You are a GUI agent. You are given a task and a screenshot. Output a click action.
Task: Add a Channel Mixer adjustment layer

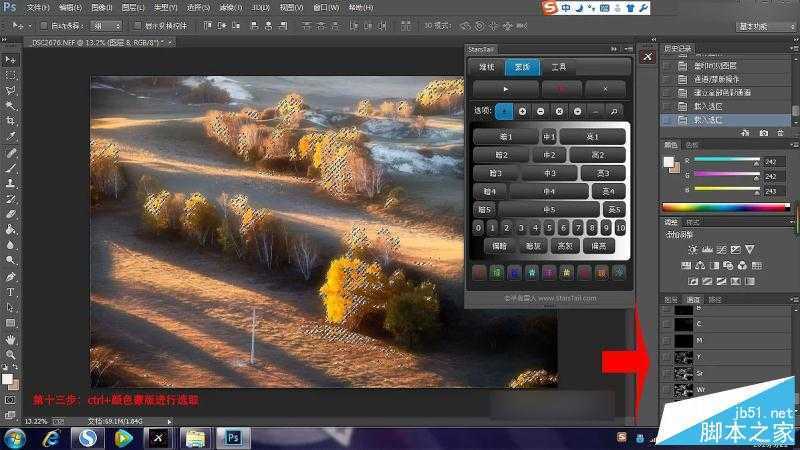click(742, 265)
